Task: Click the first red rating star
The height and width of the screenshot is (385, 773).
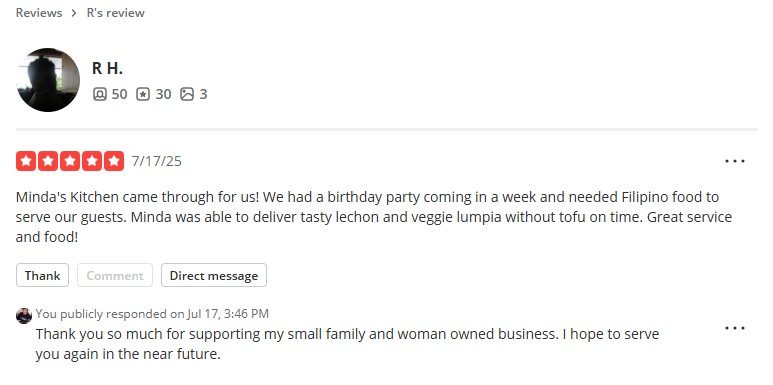Action: 26,161
